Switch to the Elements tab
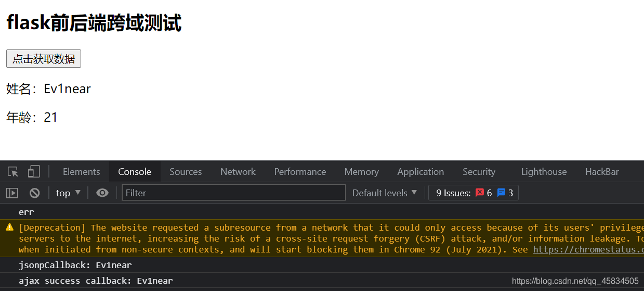Viewport: 644px width, 291px height. coord(81,172)
